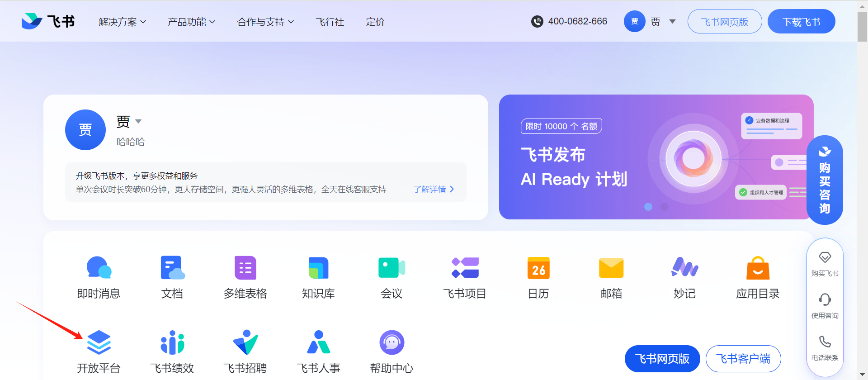
Task: Open the 飞书项目 icon
Action: [x=465, y=267]
